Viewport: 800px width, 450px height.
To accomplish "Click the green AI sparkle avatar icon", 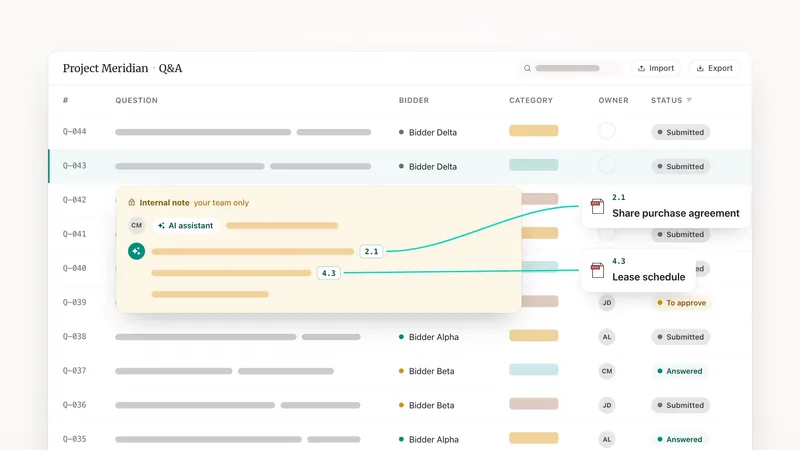I will click(x=136, y=251).
